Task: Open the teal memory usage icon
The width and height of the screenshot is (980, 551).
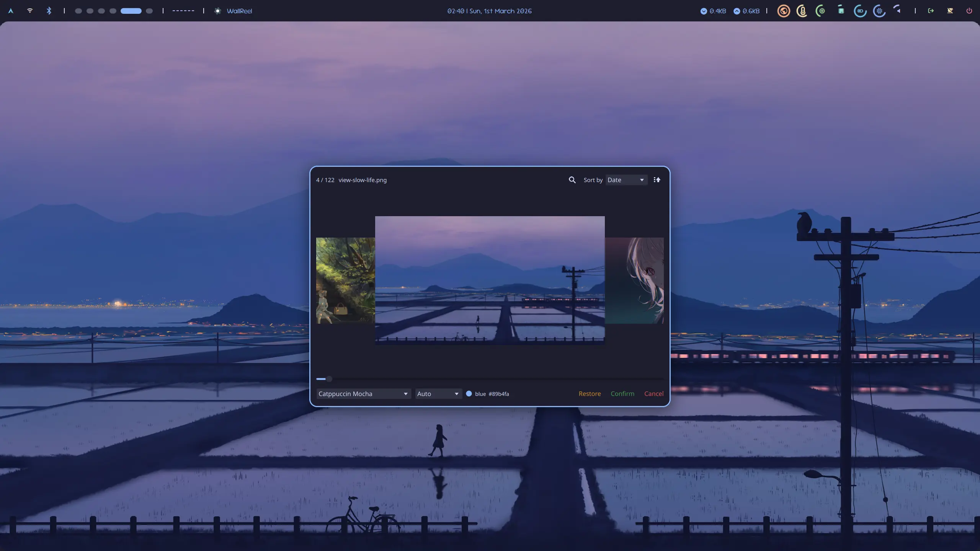Action: point(841,11)
